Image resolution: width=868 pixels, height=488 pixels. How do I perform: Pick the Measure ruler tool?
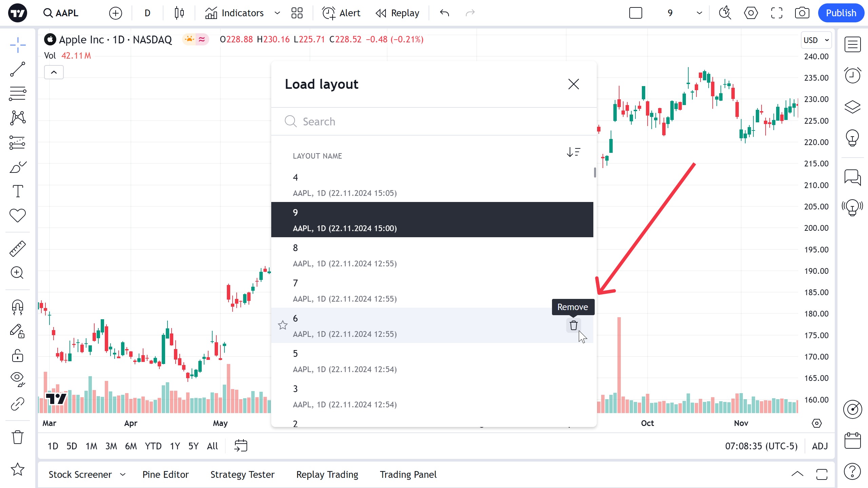click(17, 248)
